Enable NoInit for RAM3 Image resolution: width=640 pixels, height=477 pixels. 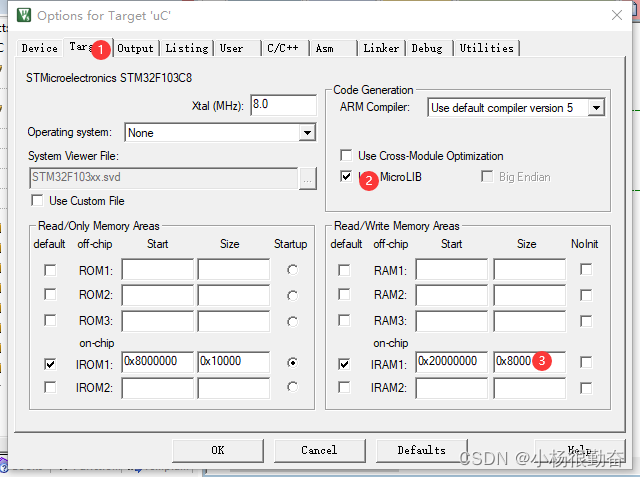point(586,321)
